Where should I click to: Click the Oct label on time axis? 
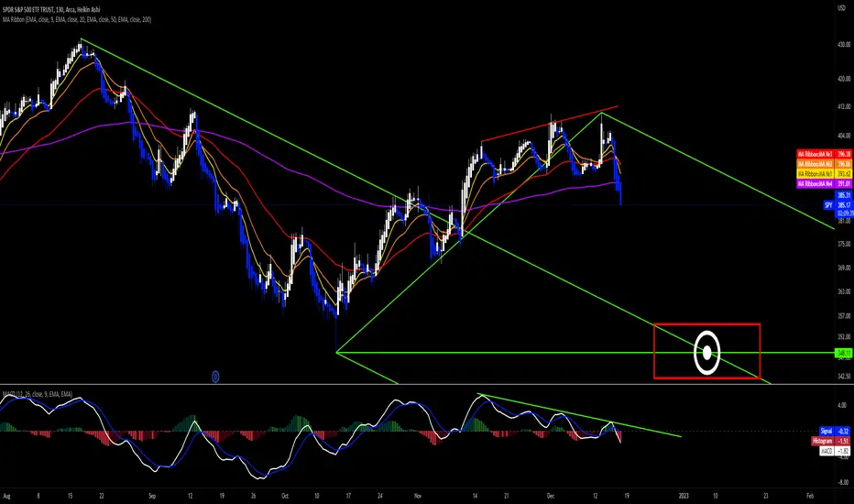(285, 496)
